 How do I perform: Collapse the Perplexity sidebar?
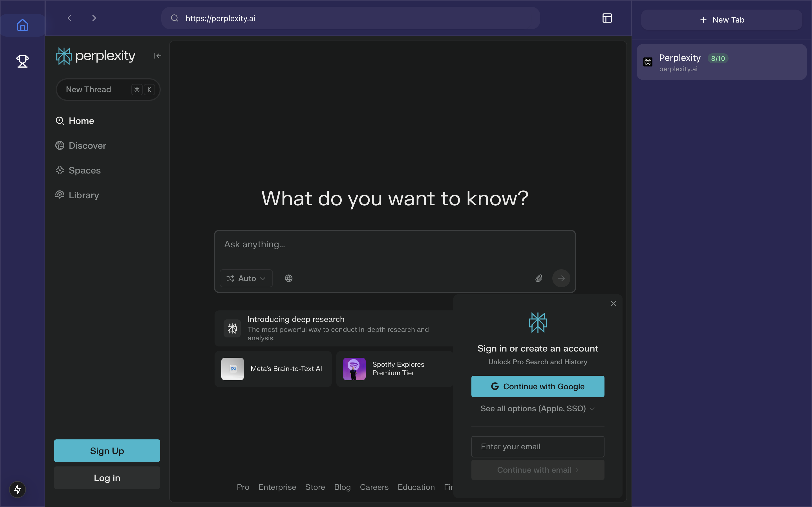157,56
